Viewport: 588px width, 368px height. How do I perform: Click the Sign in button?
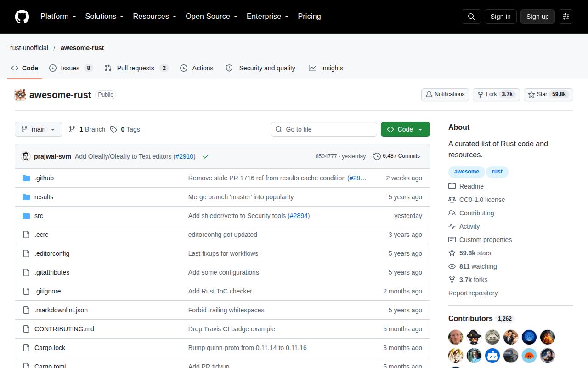(500, 17)
